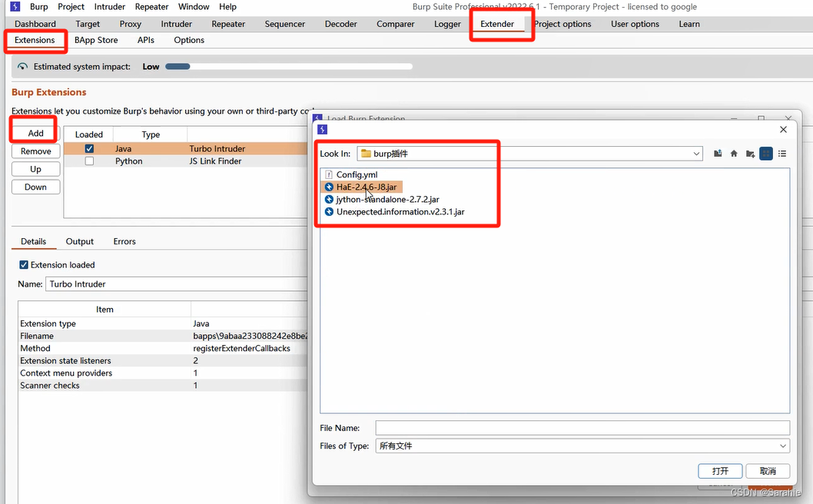Switch file dialog to grid icons view
813x504 pixels.
coord(766,154)
